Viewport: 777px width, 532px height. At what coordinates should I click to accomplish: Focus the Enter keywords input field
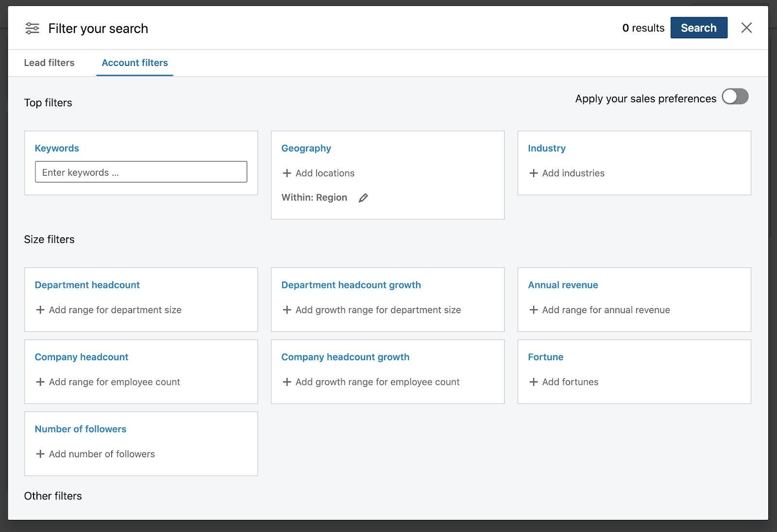pyautogui.click(x=141, y=172)
